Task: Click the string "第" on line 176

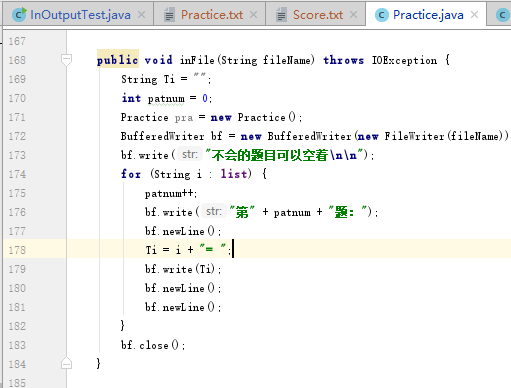Action: tap(242, 212)
